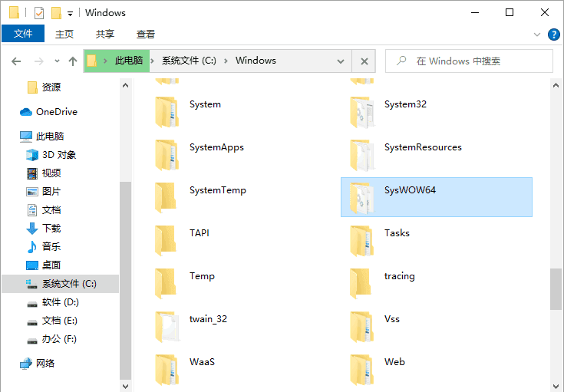
Task: Click the file list scrollbar thumb
Action: click(x=556, y=288)
